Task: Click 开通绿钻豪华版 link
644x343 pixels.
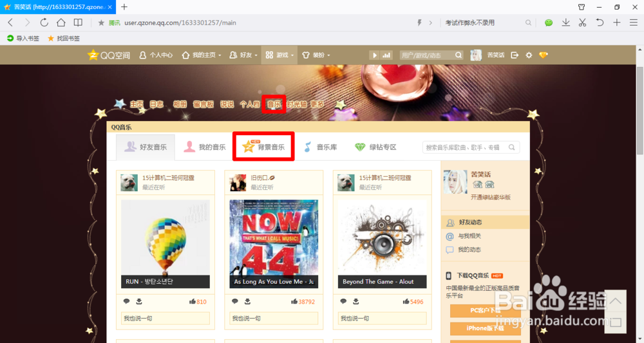Action: (490, 198)
